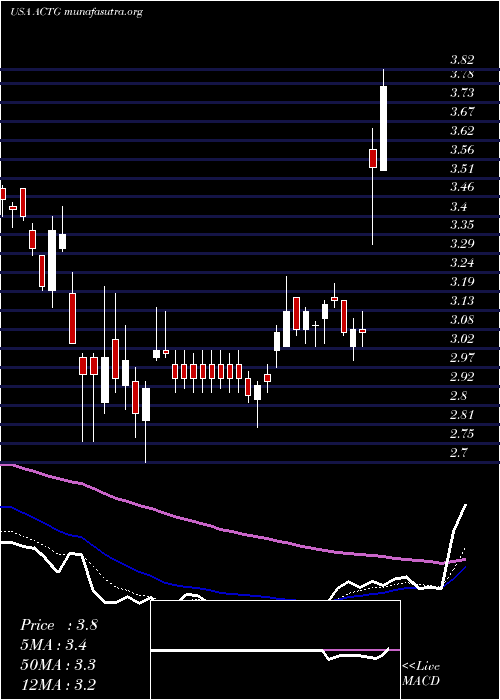The image size is (500, 700).
Task: Click the 2.92 price axis label
Action: tap(462, 377)
